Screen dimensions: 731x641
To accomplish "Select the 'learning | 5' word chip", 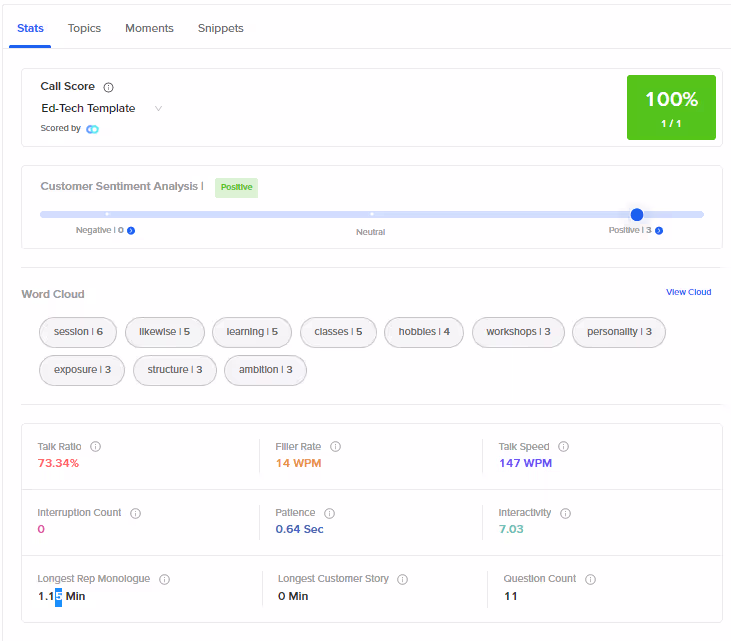I will (x=252, y=332).
